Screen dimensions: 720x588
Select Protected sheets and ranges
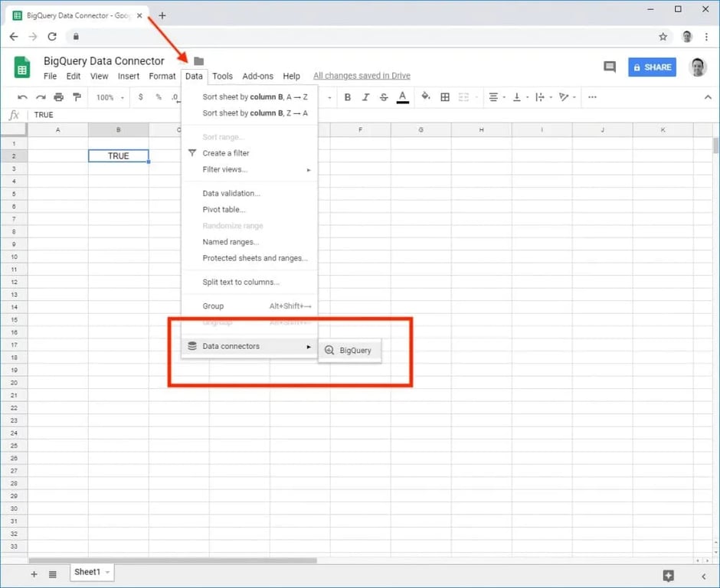pos(250,258)
